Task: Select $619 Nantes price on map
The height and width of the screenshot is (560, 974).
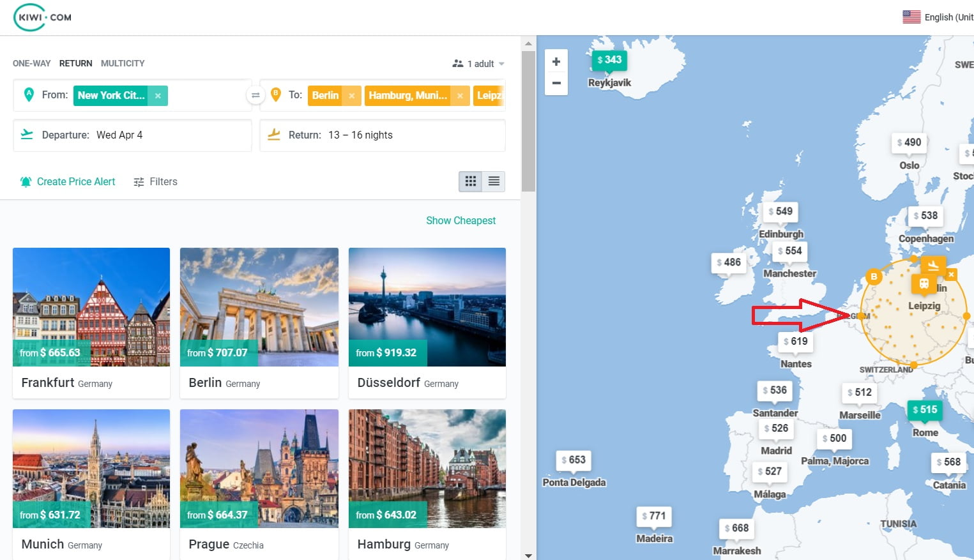Action: click(795, 342)
